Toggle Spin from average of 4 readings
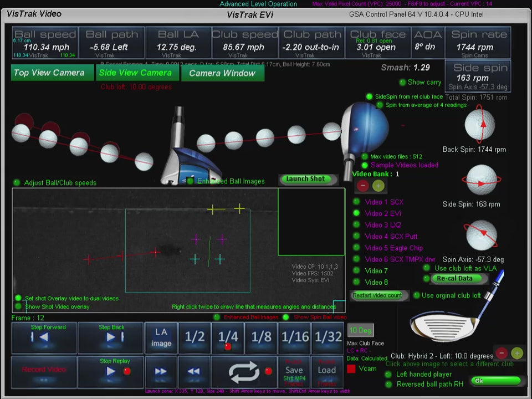The height and width of the screenshot is (399, 532). click(x=380, y=105)
